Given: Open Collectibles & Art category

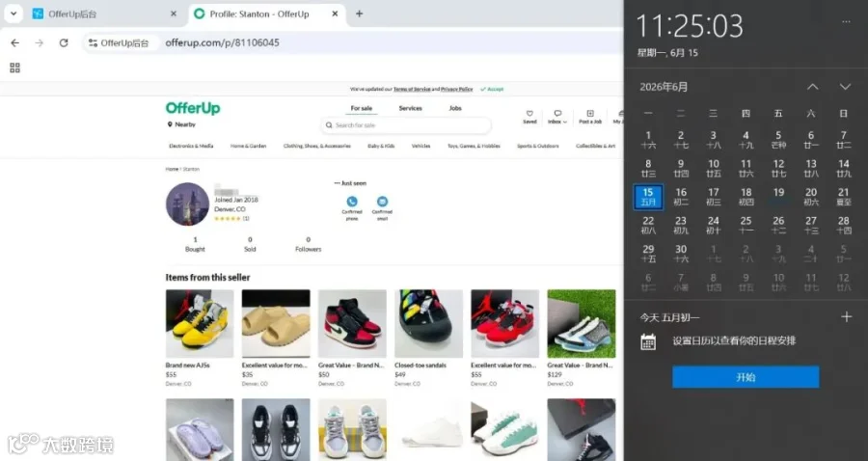Looking at the screenshot, I should [596, 146].
